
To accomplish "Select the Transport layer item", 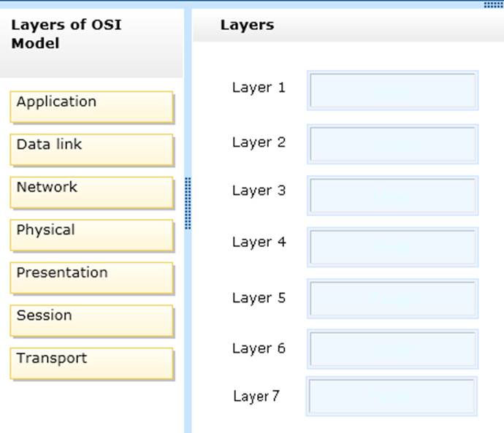I will point(91,363).
